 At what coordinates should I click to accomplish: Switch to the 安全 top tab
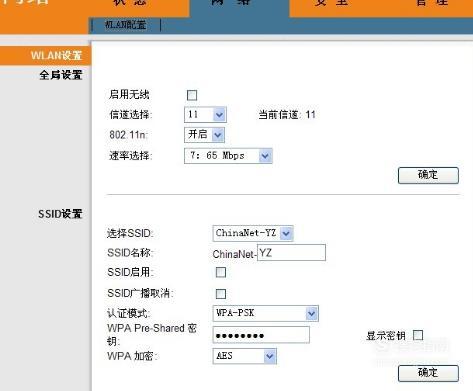click(x=332, y=3)
